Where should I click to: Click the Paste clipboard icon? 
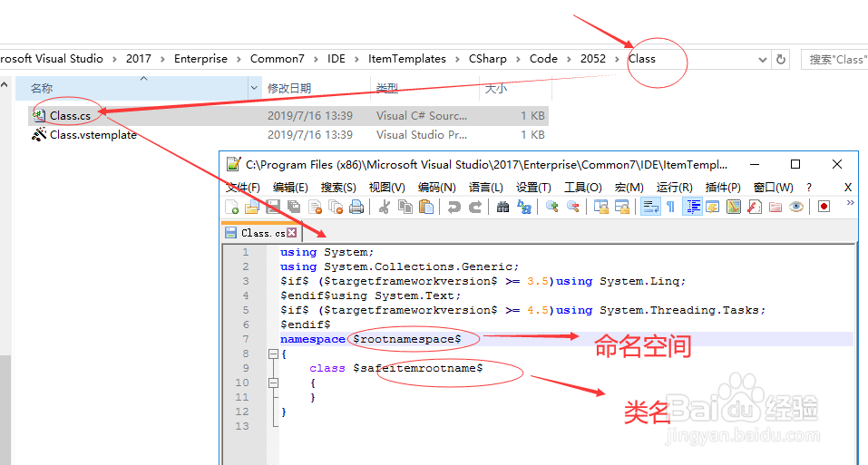(426, 207)
